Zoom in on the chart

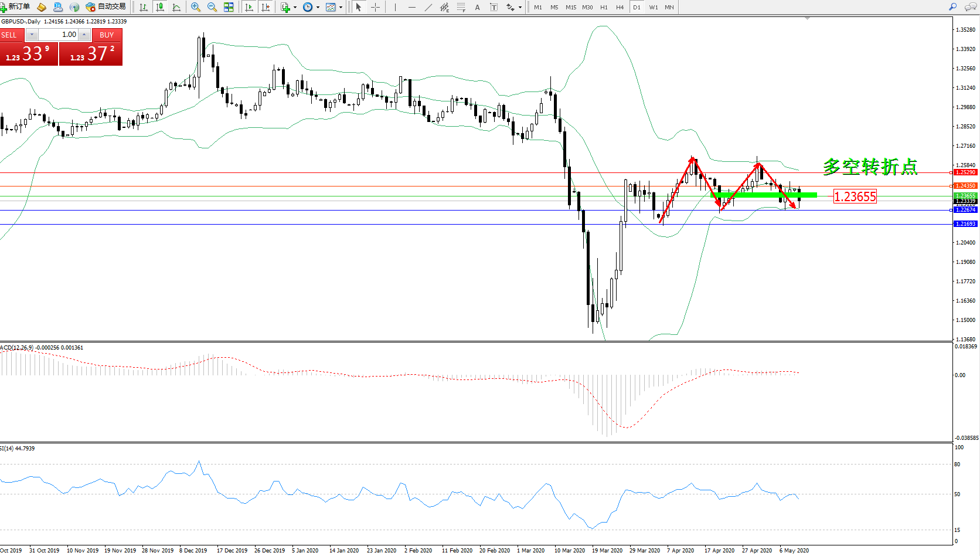pyautogui.click(x=196, y=7)
